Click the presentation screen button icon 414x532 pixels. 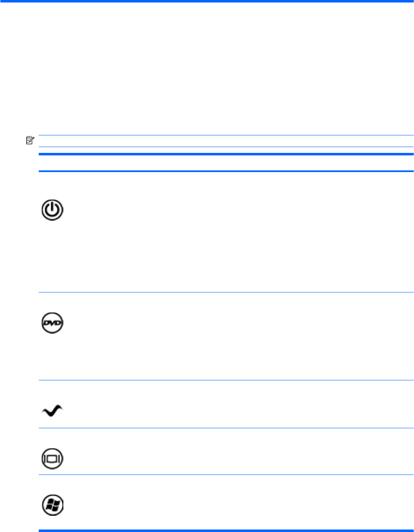[x=52, y=458]
